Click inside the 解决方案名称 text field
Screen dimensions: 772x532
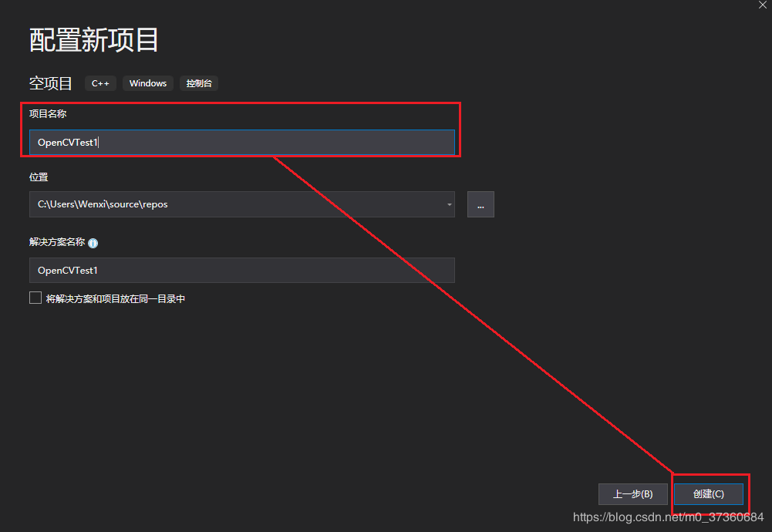pos(241,271)
